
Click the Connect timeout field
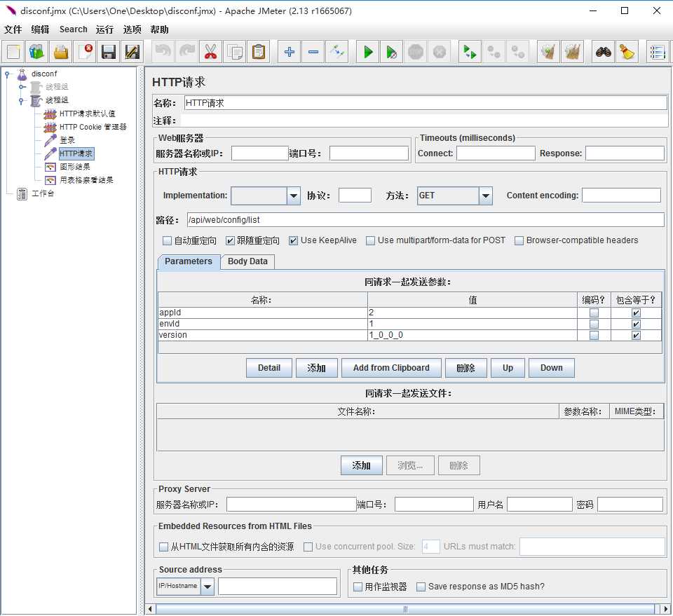pyautogui.click(x=496, y=153)
